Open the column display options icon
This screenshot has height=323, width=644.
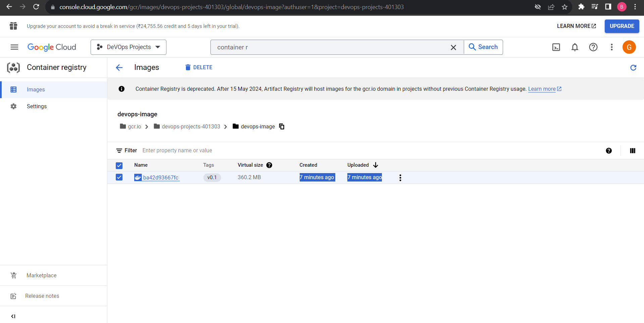(633, 151)
